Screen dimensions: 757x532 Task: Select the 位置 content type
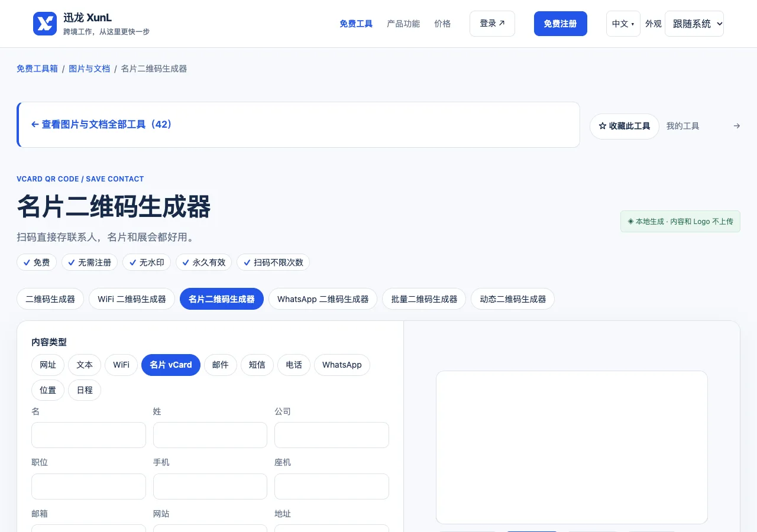click(x=48, y=390)
